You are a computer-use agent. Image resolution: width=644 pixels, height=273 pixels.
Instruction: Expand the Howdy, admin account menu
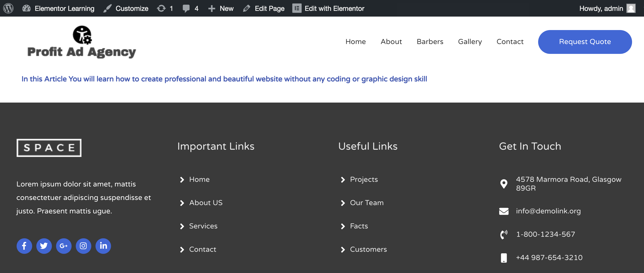click(x=601, y=8)
